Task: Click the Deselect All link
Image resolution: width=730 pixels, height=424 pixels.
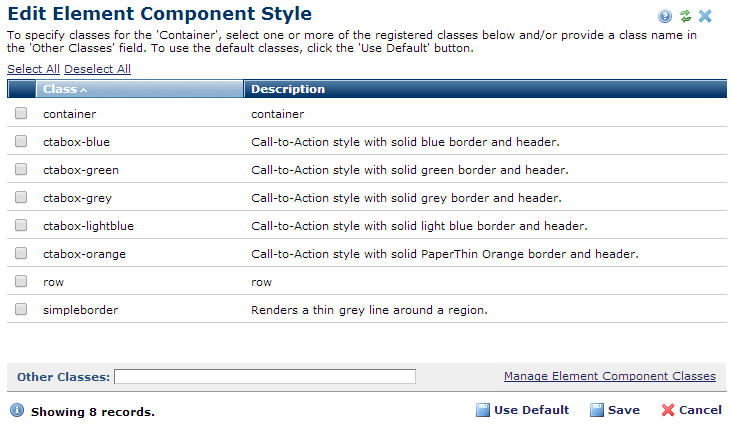Action: 97,69
